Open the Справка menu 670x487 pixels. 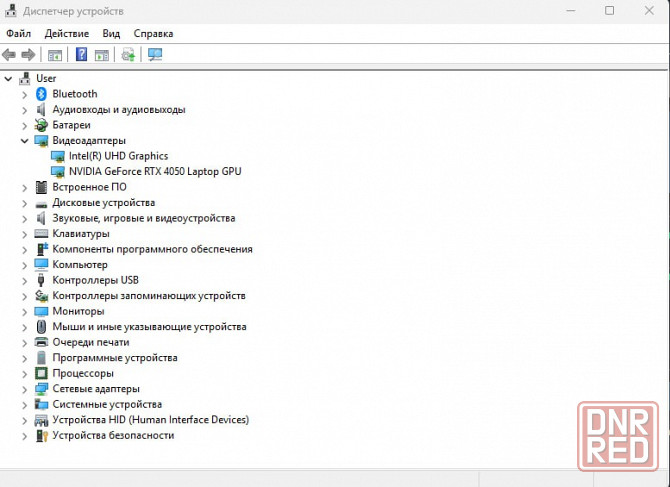point(153,33)
